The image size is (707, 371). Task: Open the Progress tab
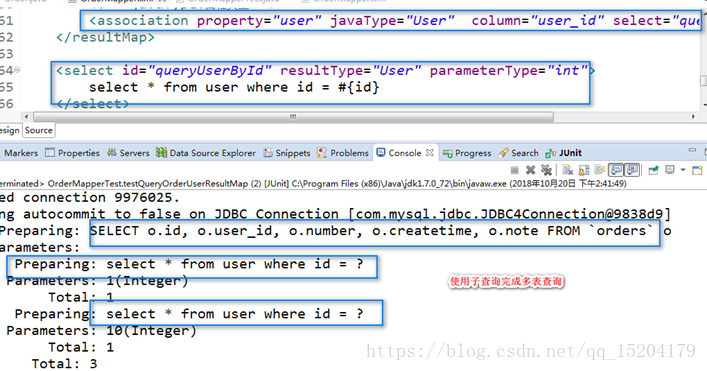pyautogui.click(x=467, y=153)
